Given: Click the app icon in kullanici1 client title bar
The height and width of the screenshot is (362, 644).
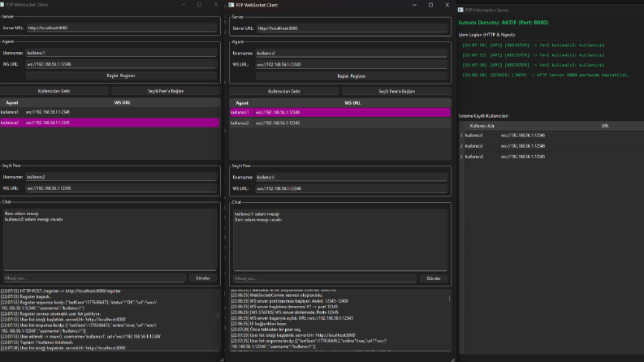Looking at the screenshot, I should click(x=2, y=5).
